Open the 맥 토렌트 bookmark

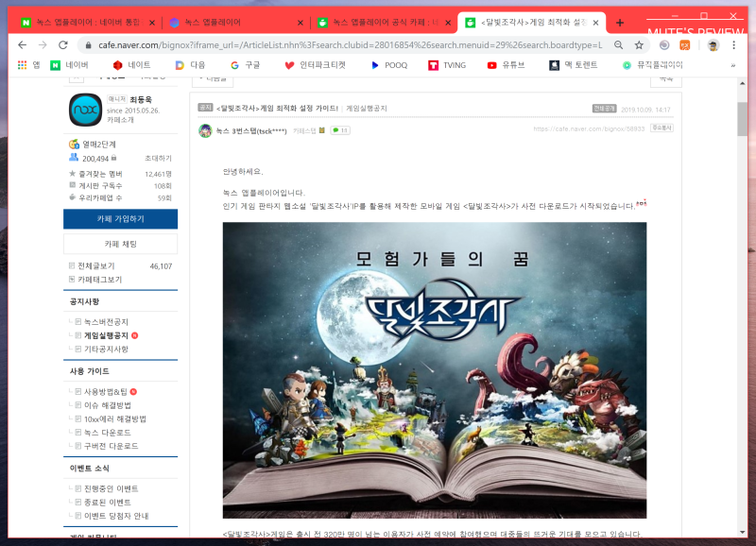(574, 65)
